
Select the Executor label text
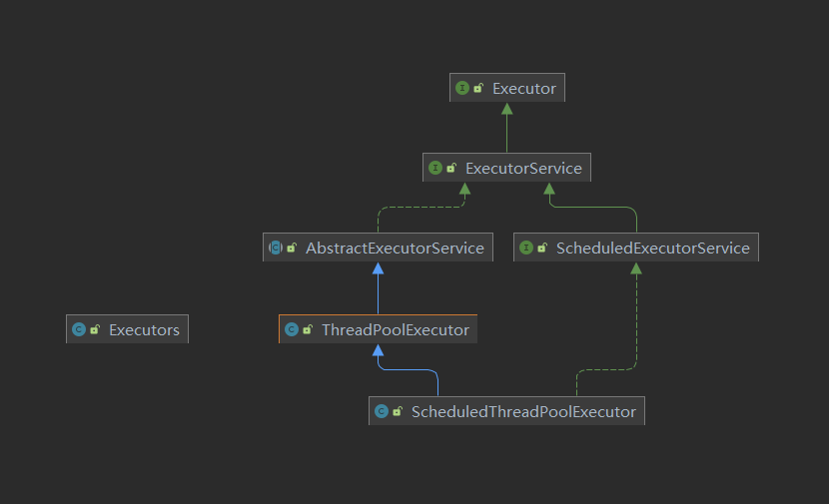[523, 88]
